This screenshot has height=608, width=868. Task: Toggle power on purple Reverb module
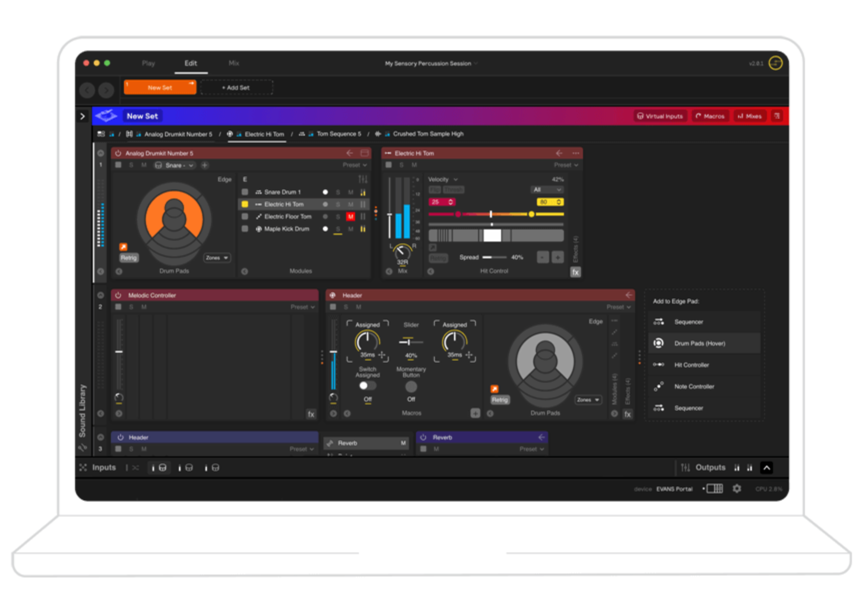pyautogui.click(x=423, y=437)
